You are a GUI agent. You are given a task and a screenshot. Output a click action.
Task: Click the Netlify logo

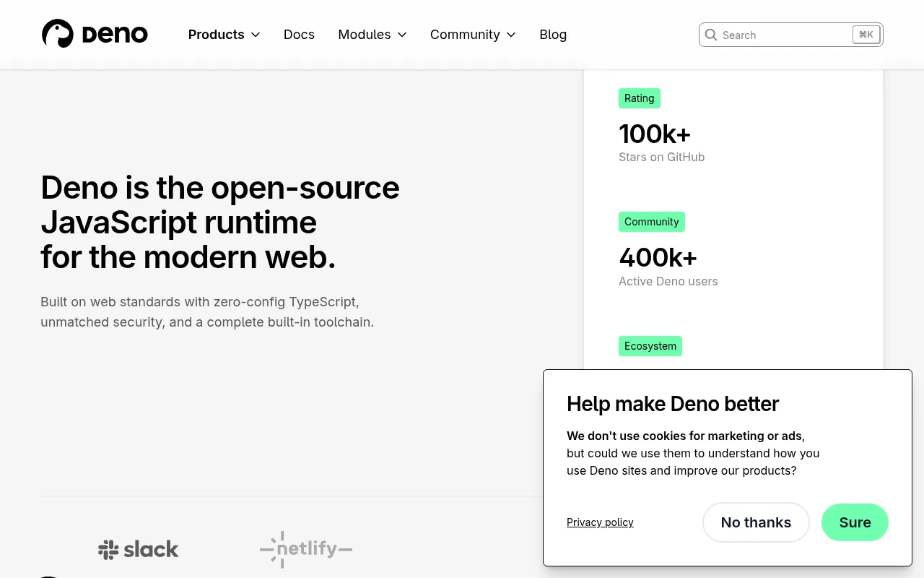tap(306, 549)
